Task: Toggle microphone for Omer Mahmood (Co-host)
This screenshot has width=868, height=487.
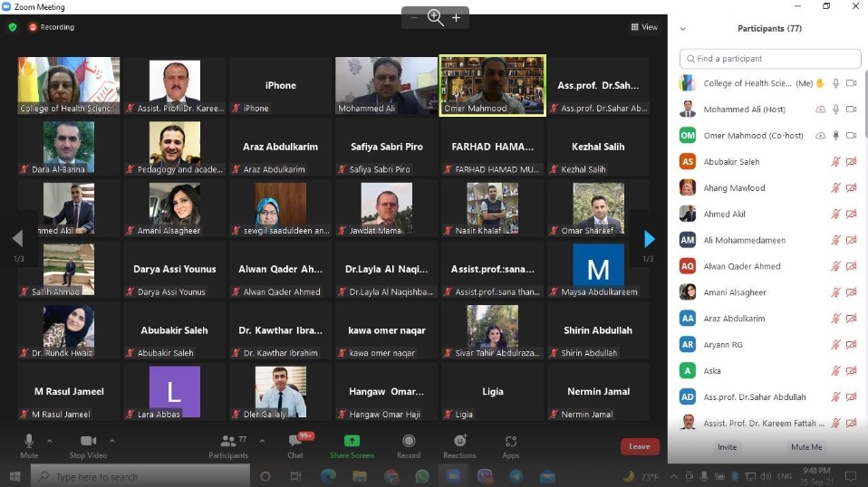Action: point(836,136)
